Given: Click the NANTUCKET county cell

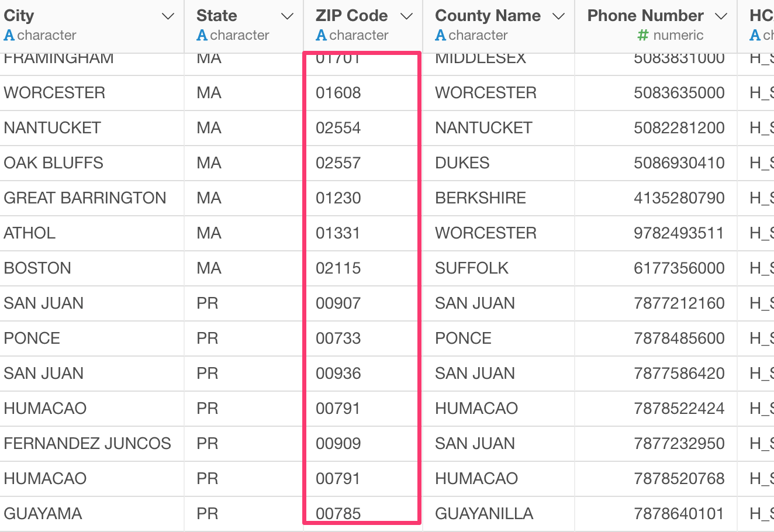Looking at the screenshot, I should 483,127.
